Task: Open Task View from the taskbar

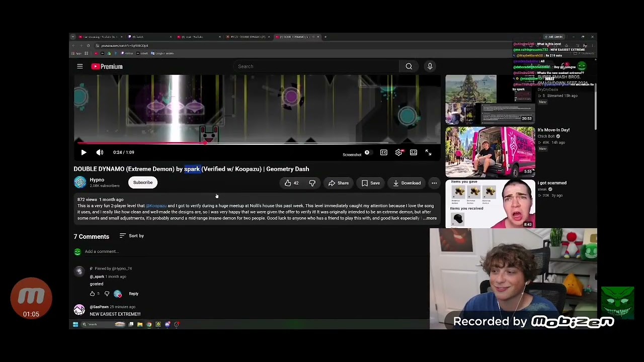Action: [131, 324]
